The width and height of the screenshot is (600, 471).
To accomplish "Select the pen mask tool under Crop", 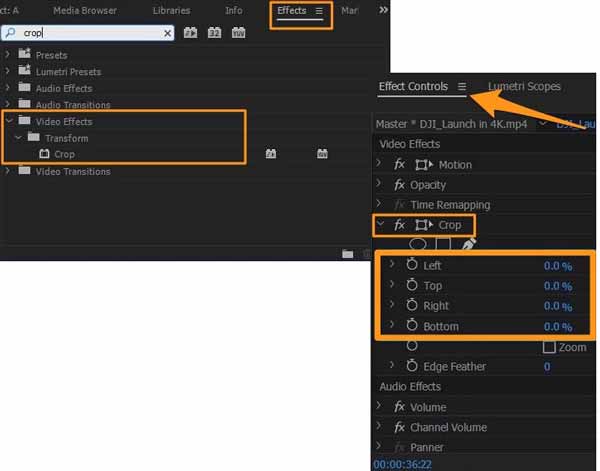I will (x=468, y=244).
